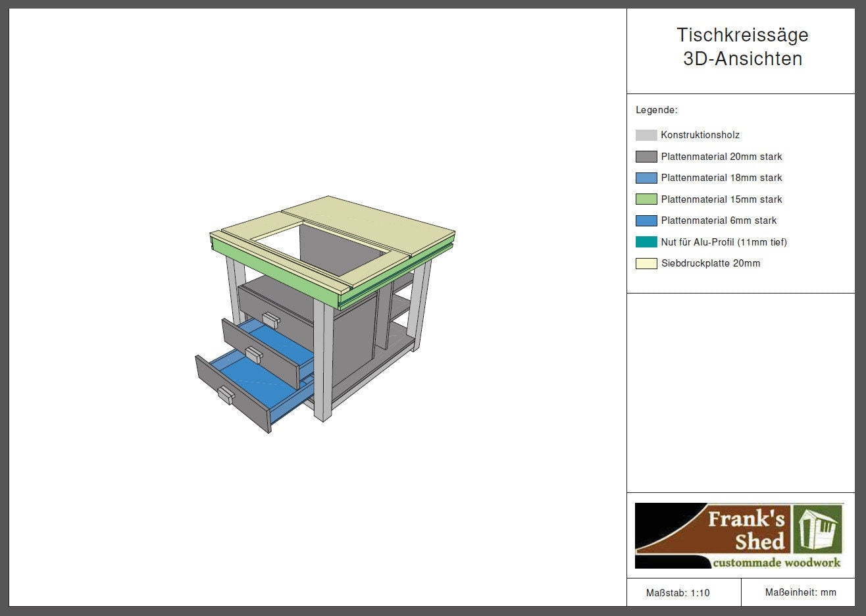This screenshot has height=616, width=866.
Task: Choose the pale yellow Siebdruckplatte swatch
Action: 646,263
